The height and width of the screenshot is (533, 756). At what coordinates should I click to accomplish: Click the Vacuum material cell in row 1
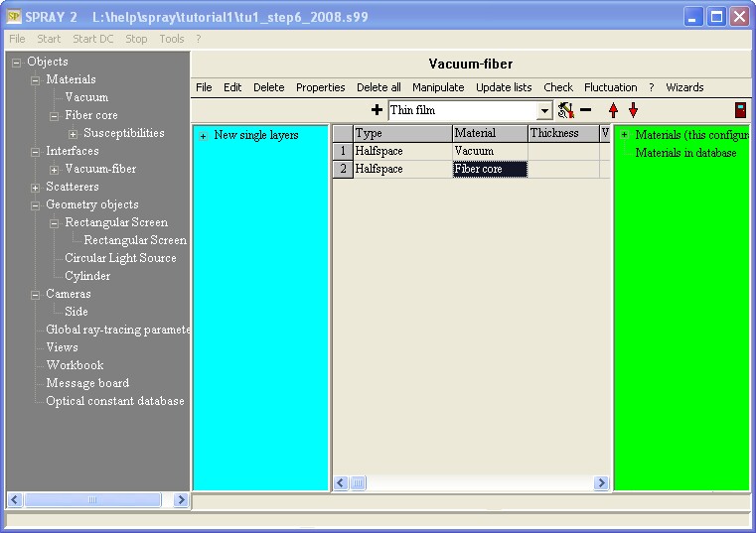point(490,151)
